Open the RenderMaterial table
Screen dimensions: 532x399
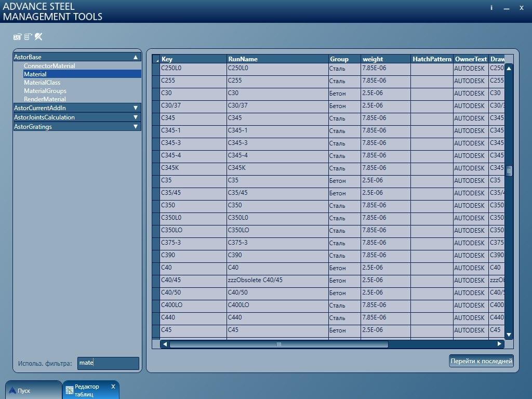click(x=45, y=99)
